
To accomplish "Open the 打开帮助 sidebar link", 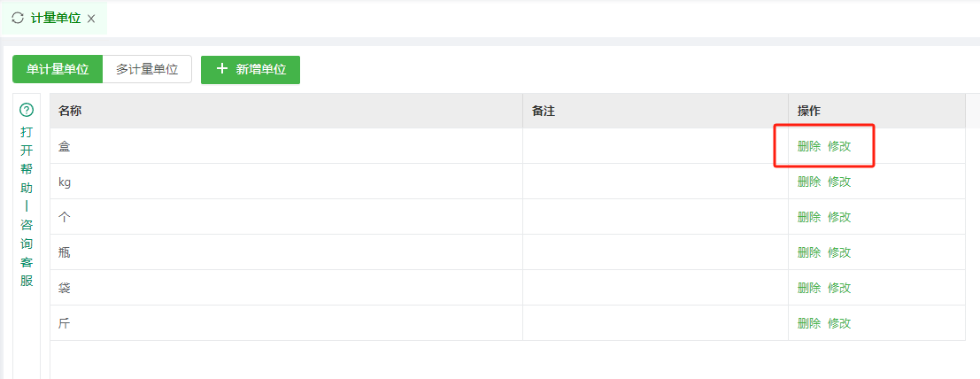I will (27, 160).
